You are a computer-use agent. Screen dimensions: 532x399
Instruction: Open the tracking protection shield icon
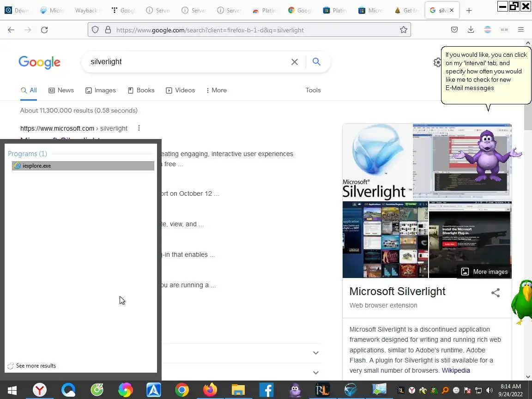95,30
